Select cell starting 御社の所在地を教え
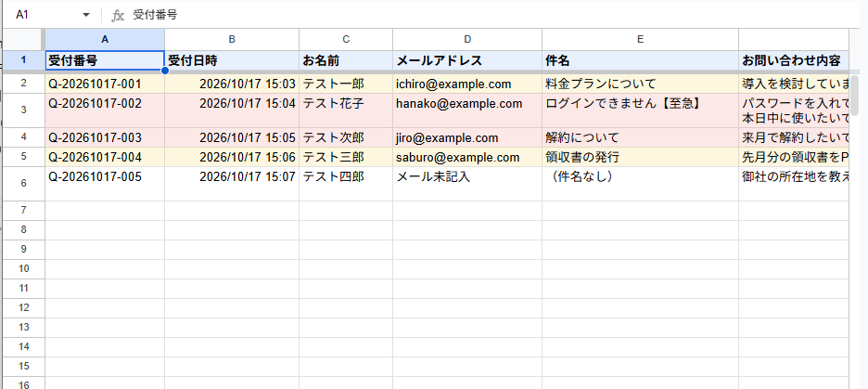This screenshot has width=868, height=389. 793,184
